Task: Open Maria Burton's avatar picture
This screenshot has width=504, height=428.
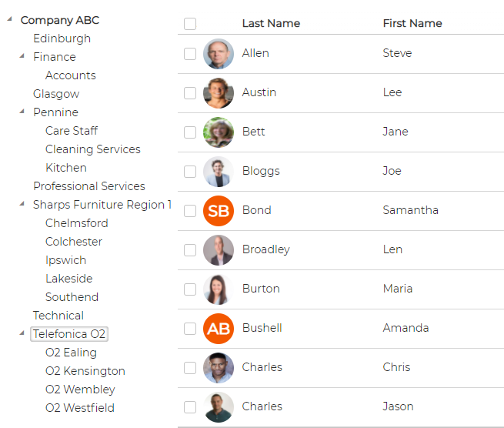Action: [x=219, y=289]
